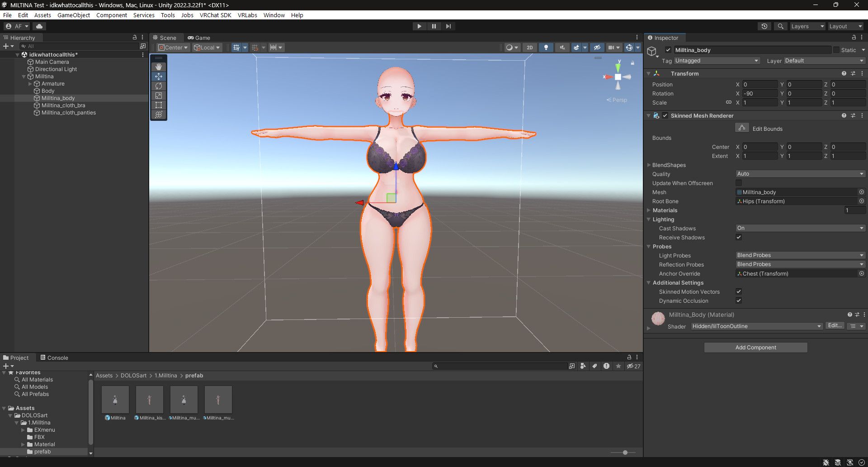Click the Pause button

click(434, 26)
